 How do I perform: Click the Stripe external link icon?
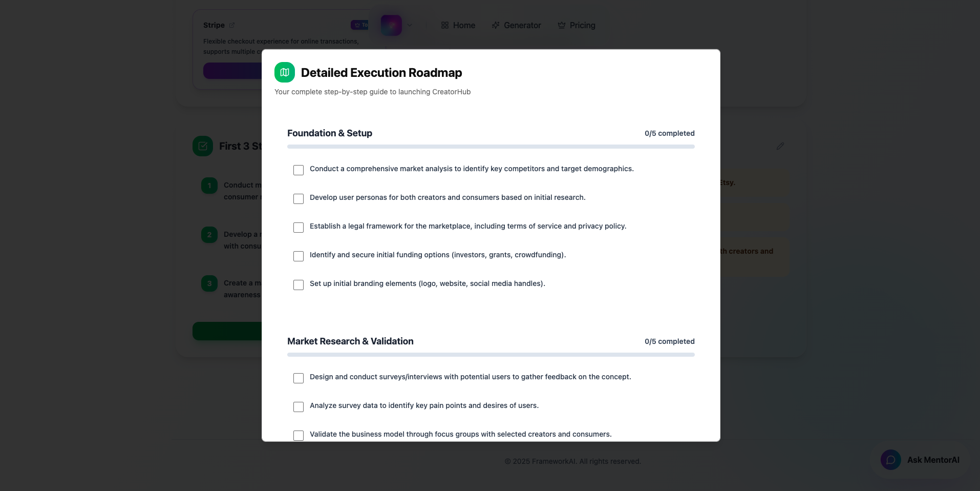[x=232, y=25]
